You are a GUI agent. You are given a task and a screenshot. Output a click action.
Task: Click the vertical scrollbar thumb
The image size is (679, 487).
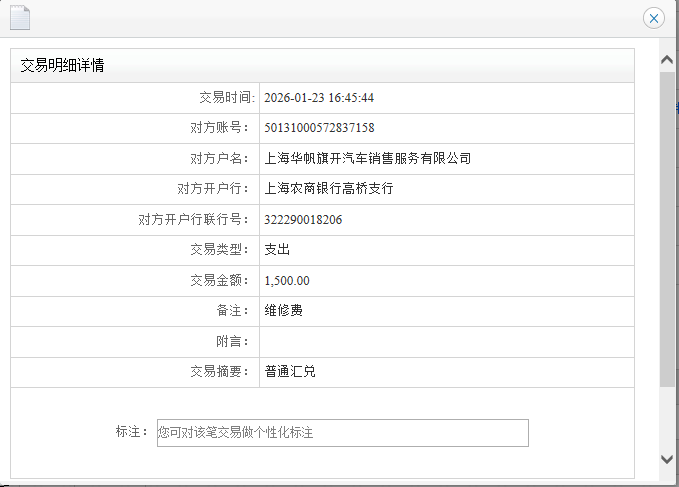pos(668,230)
